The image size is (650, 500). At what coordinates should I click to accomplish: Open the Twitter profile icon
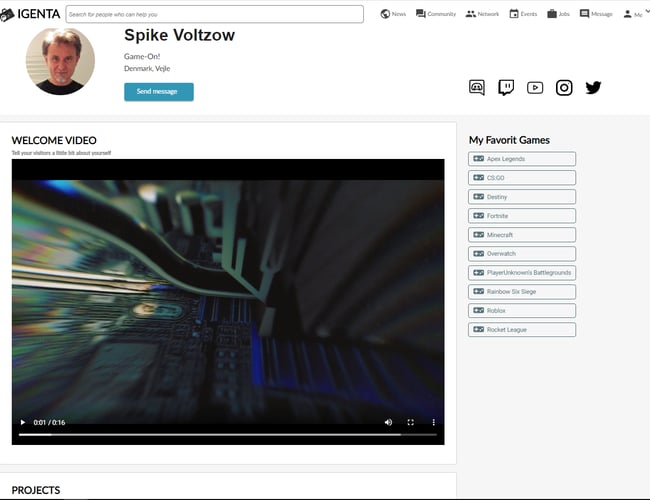tap(593, 87)
